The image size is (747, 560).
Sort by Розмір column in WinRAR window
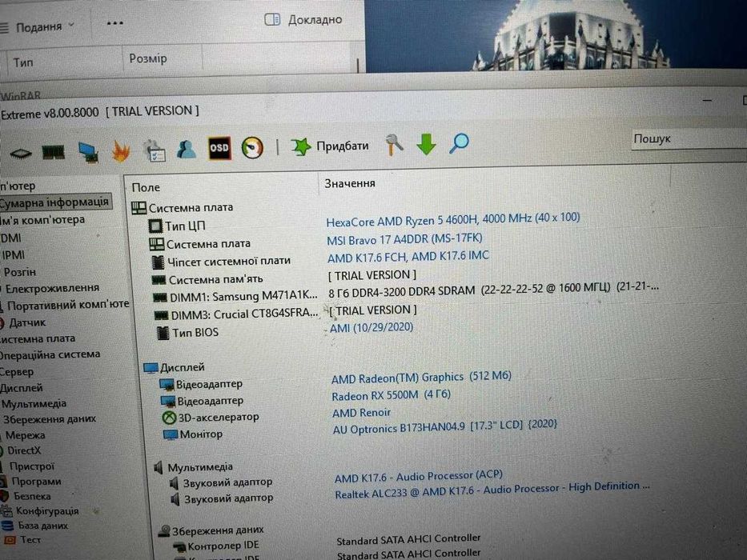148,58
